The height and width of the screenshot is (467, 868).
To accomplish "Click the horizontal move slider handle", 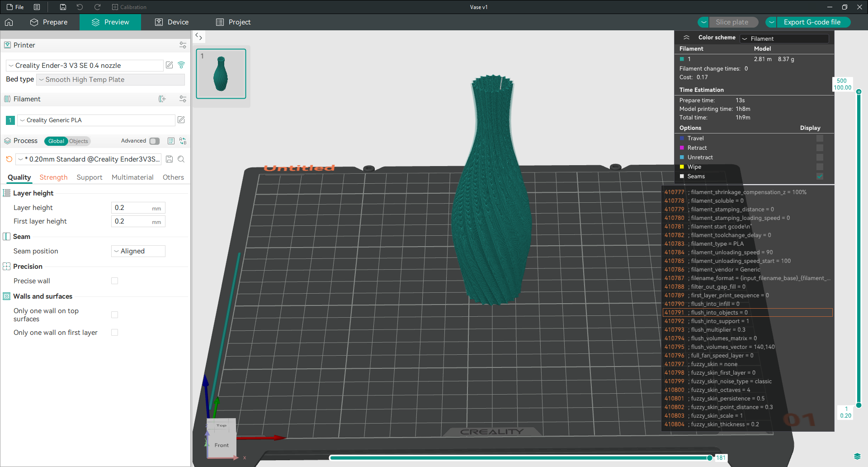I will (x=709, y=458).
